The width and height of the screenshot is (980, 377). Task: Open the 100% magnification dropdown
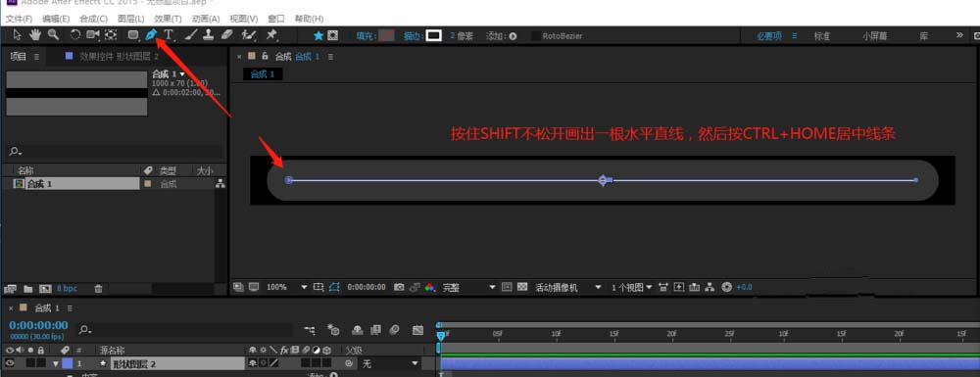tap(287, 287)
